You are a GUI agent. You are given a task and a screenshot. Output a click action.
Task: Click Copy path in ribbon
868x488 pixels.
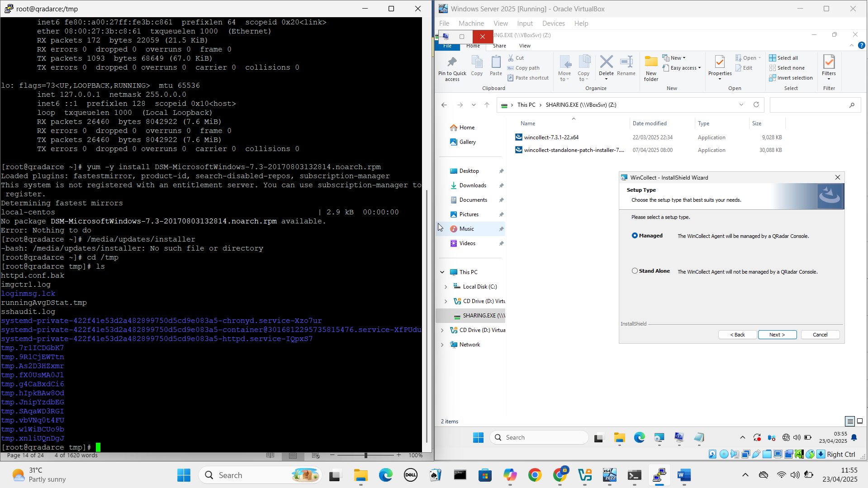523,68
